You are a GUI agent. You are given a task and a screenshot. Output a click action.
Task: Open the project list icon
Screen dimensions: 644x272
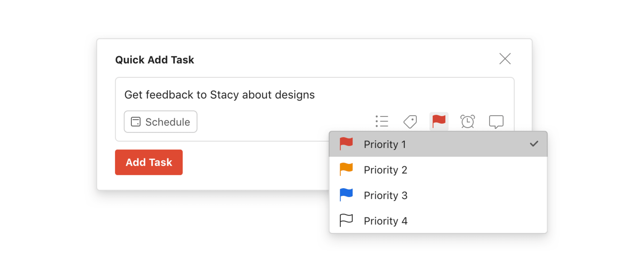point(382,121)
